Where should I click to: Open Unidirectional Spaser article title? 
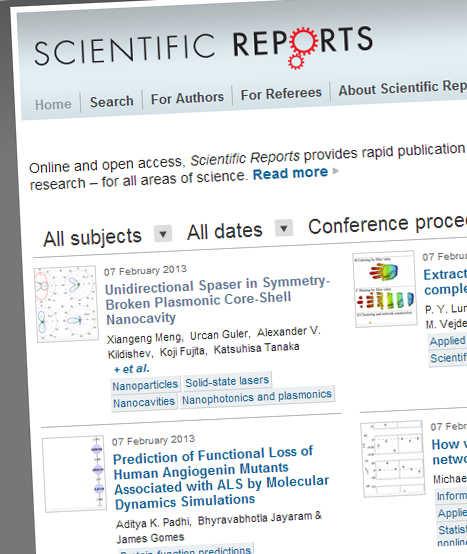coord(217,300)
